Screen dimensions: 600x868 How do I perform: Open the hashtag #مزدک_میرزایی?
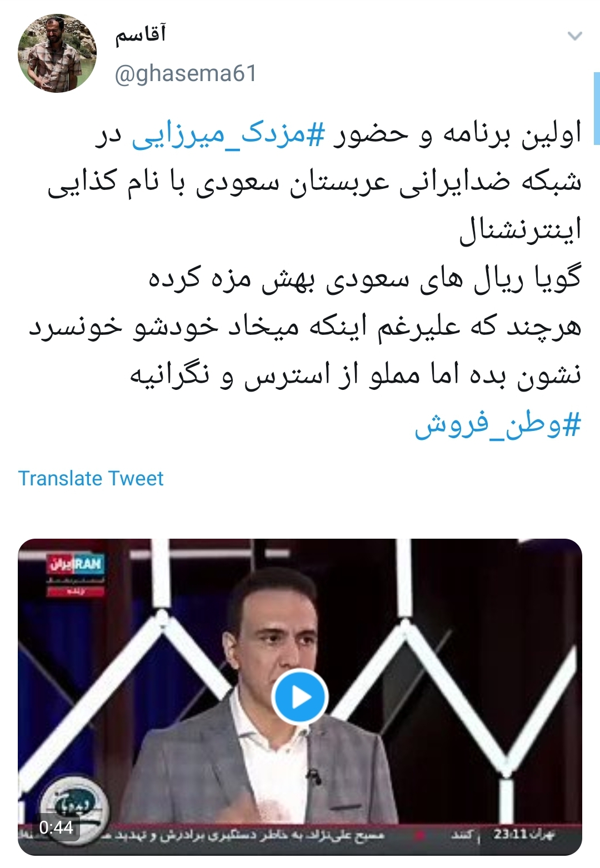[x=228, y=136]
